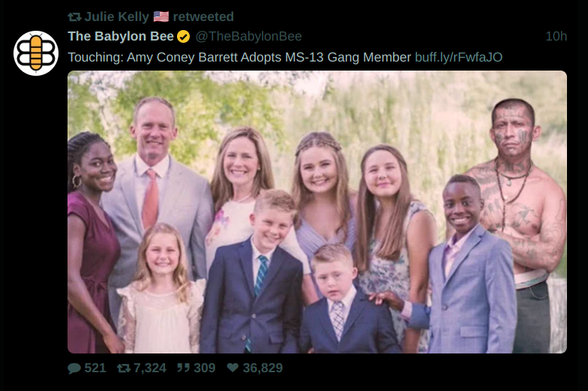Open the attached family photo

click(x=316, y=212)
